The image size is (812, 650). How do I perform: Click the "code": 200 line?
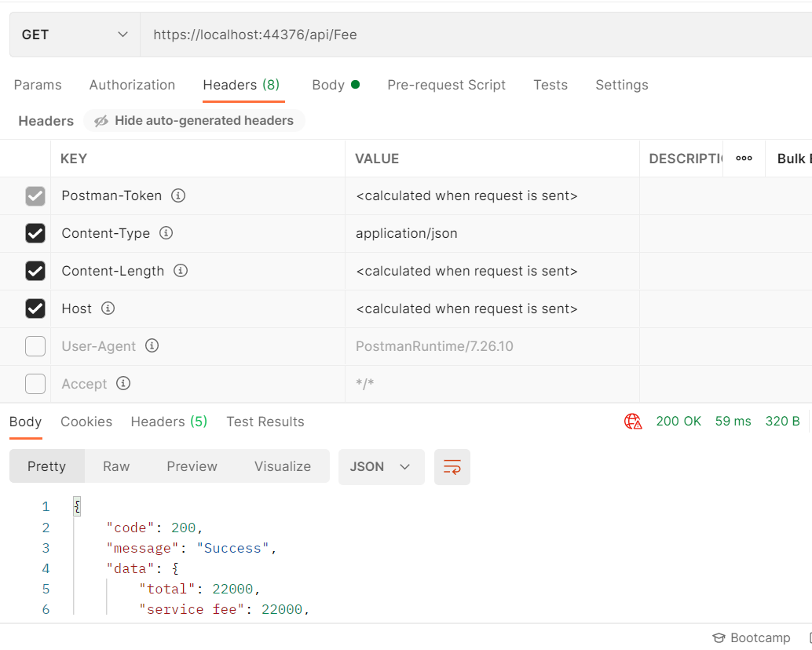coord(155,528)
